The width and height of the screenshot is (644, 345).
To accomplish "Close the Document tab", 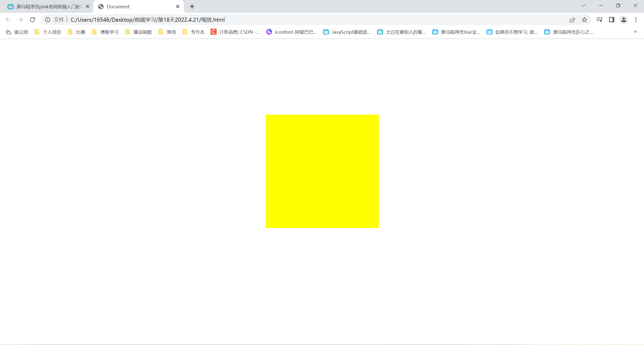I will (x=178, y=7).
